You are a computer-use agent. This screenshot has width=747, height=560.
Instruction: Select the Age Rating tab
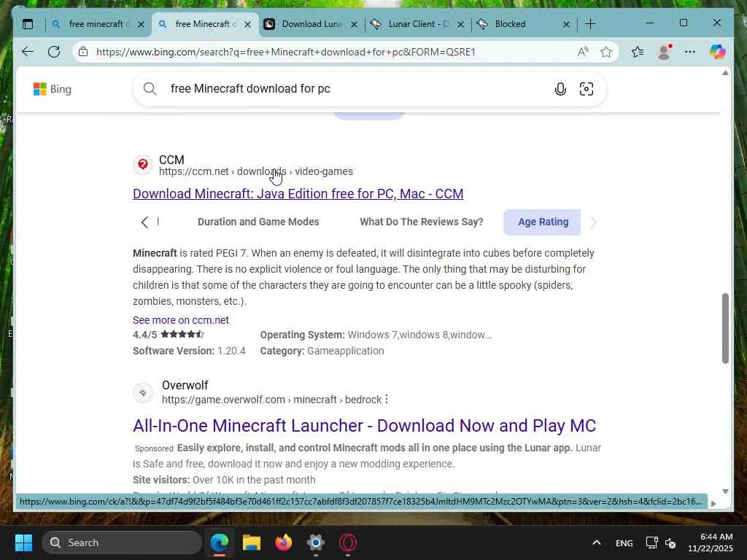[x=543, y=222]
